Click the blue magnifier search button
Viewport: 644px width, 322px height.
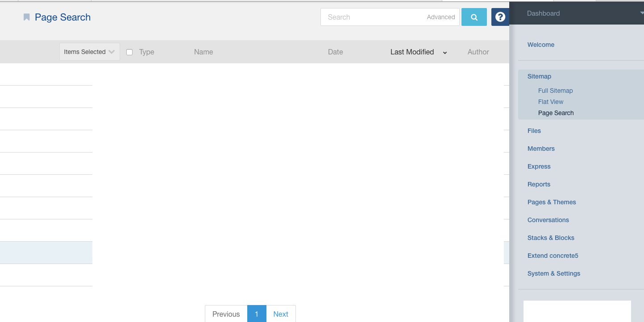tap(474, 17)
